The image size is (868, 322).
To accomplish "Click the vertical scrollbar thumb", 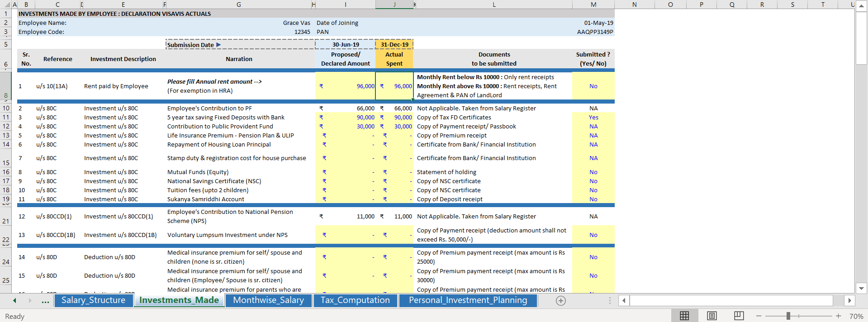I will click(861, 38).
